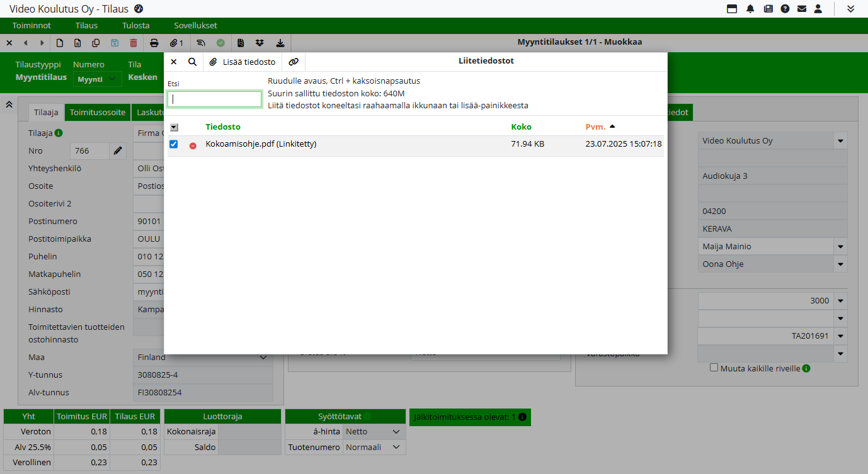The image size is (868, 474).
Task: Click into the Etsi search field
Action: (x=214, y=99)
